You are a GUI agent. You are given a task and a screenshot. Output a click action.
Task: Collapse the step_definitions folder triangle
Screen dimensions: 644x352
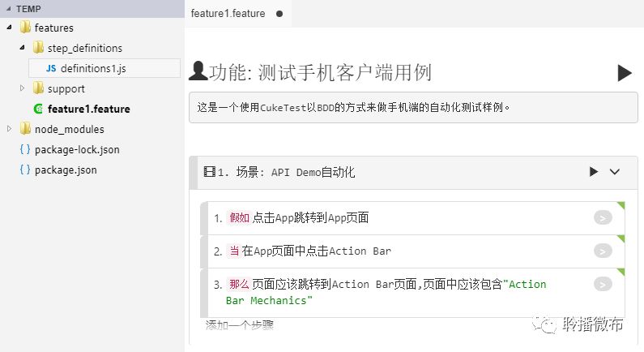22,48
